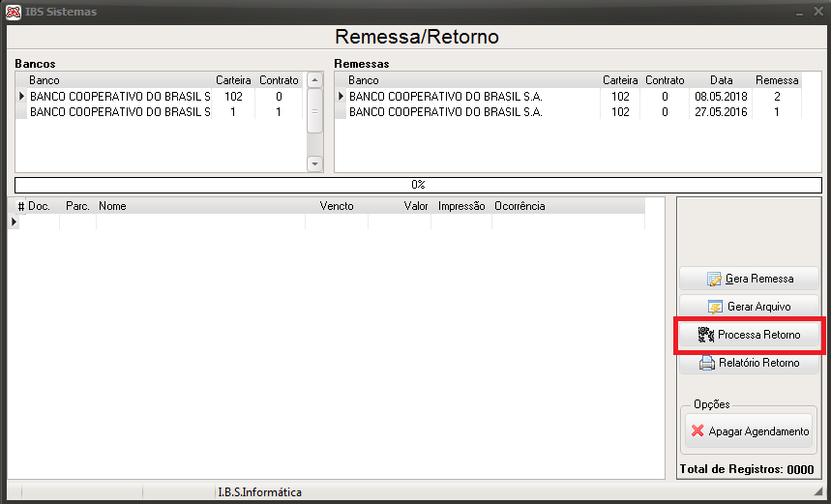The width and height of the screenshot is (831, 504).
Task: Click the Relatório Retorno printer icon
Action: tap(707, 363)
